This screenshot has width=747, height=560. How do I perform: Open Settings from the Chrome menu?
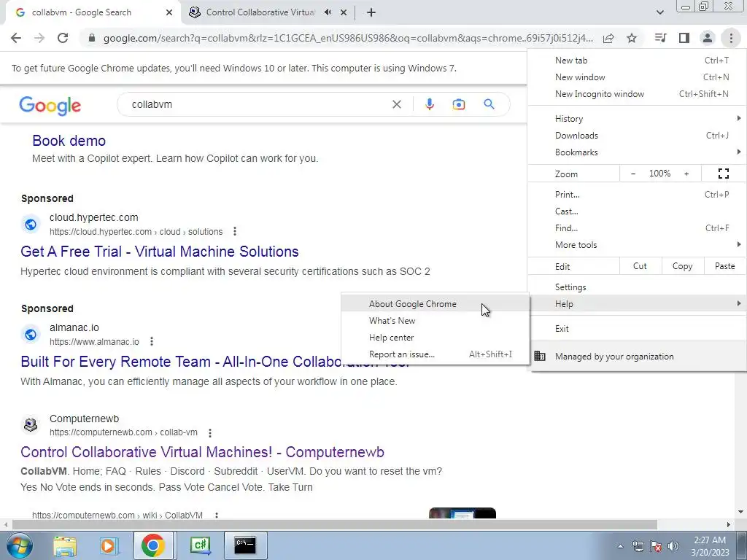pos(637,287)
